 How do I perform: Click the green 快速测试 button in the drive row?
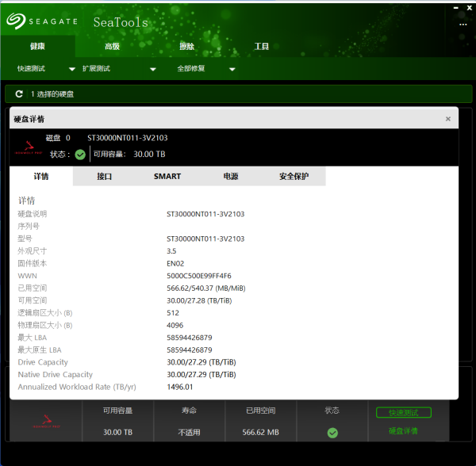(404, 413)
